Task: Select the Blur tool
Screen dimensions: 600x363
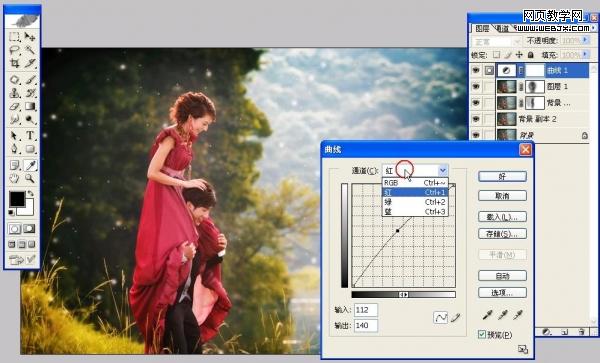Action: tap(15, 120)
